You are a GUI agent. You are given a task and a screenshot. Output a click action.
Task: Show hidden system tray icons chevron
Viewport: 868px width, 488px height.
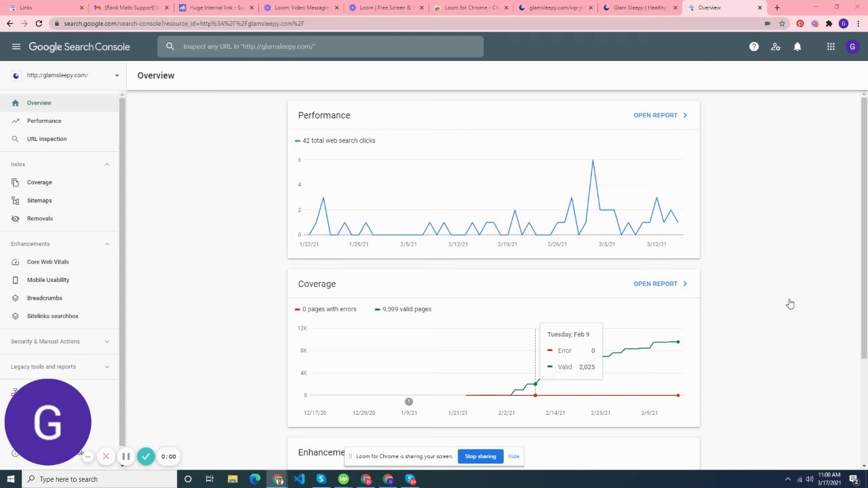coord(787,479)
